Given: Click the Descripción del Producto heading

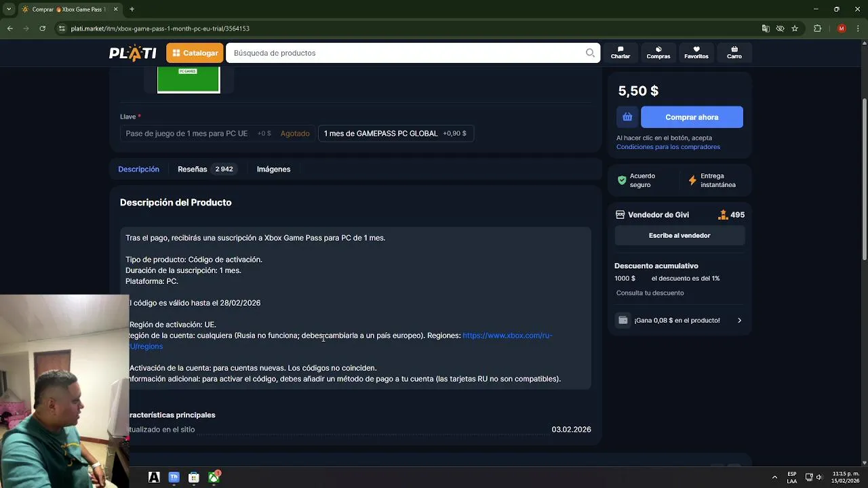Looking at the screenshot, I should coord(176,203).
